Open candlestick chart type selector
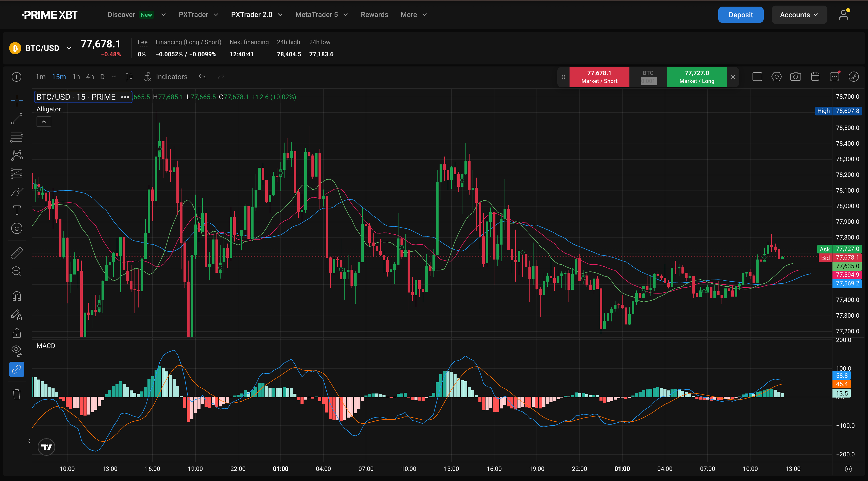868x481 pixels. [x=129, y=77]
